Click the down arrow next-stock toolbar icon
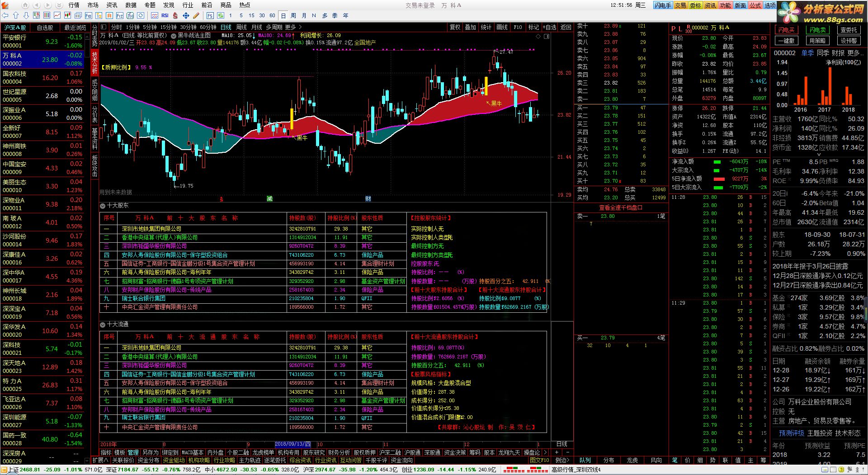Screen dimensions: 868x475 coord(26,15)
